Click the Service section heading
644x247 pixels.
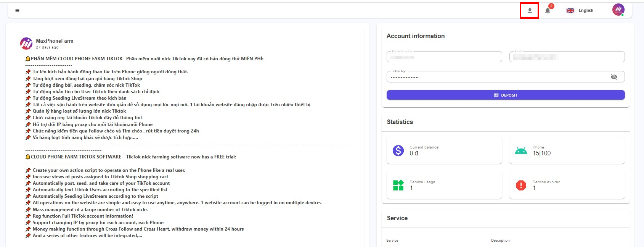click(397, 218)
